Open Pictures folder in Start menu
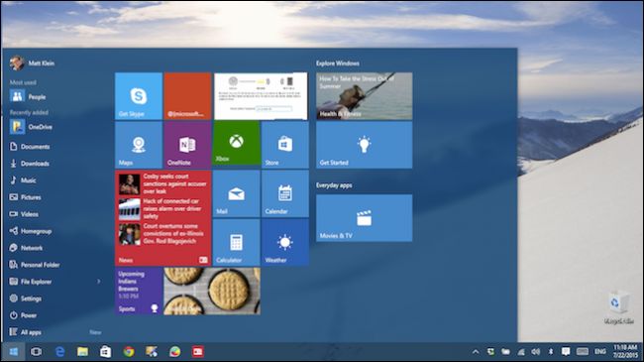The image size is (644, 362). 25,197
